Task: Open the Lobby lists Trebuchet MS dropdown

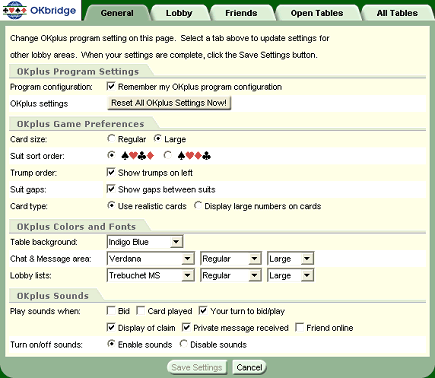Action: pos(151,275)
